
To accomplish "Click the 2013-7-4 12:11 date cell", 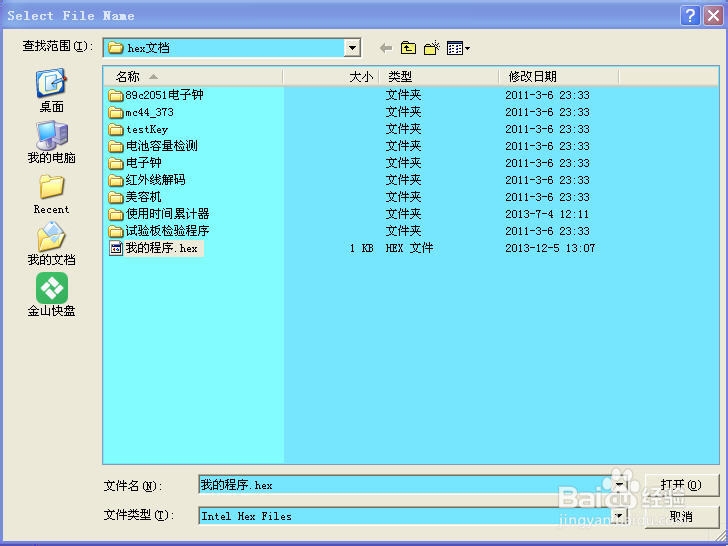I will (x=547, y=214).
